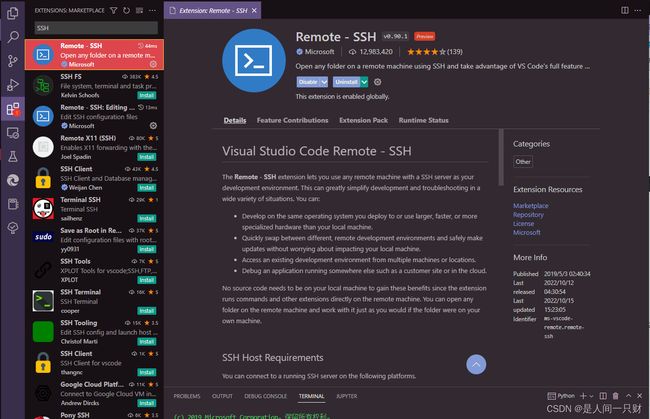Refresh the extensions marketplace list
The image size is (650, 419).
pyautogui.click(x=126, y=10)
